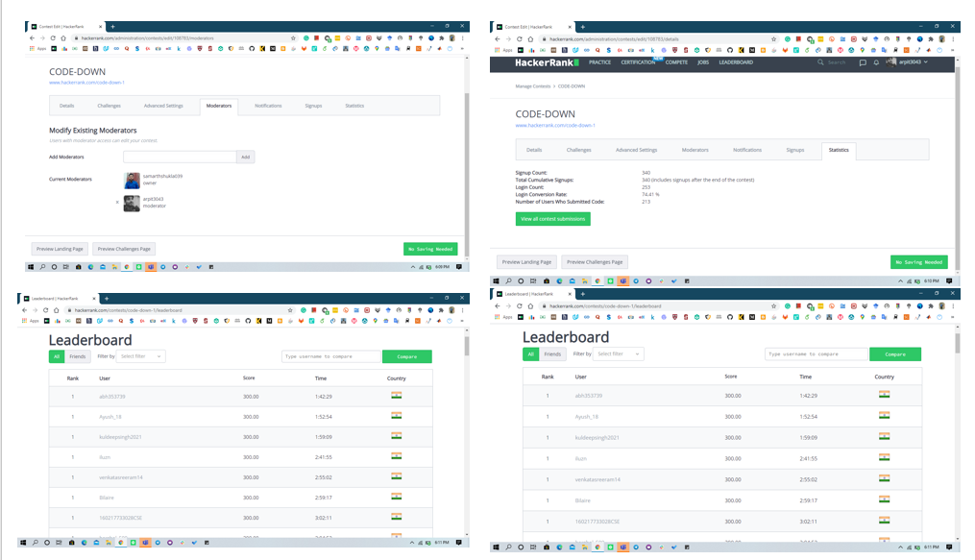Chrome taskbar icon in Statistics window
This screenshot has height=560, width=975.
[x=597, y=280]
